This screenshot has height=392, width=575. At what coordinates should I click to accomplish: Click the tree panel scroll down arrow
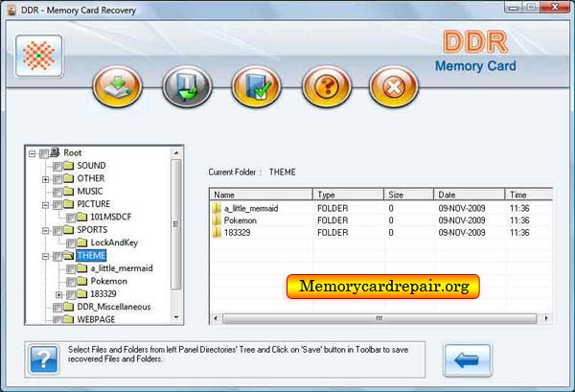176,318
